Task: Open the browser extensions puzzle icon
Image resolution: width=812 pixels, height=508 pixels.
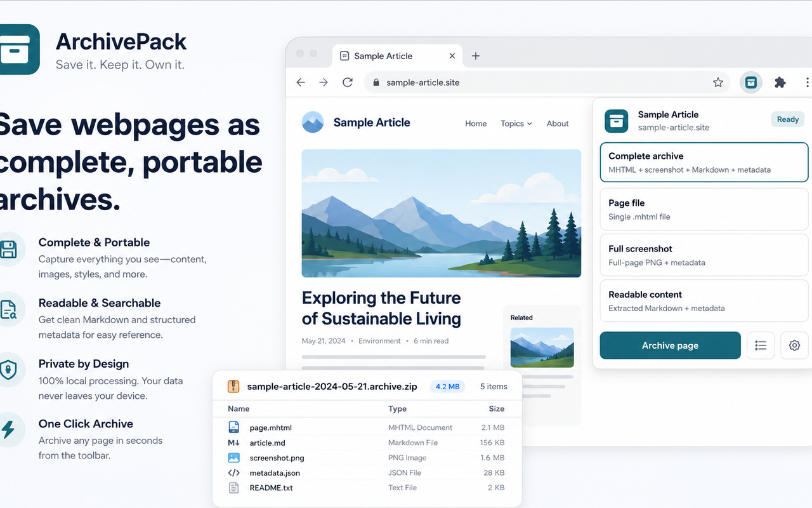Action: coord(780,82)
